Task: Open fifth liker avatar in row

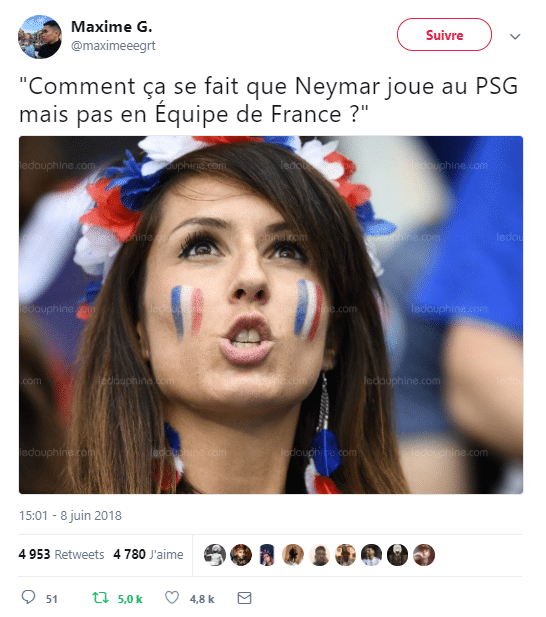Action: click(319, 555)
